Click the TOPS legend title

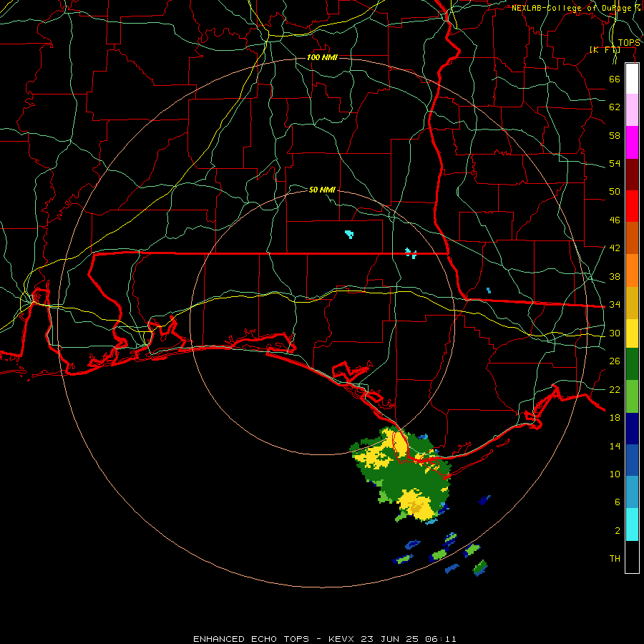tap(629, 43)
